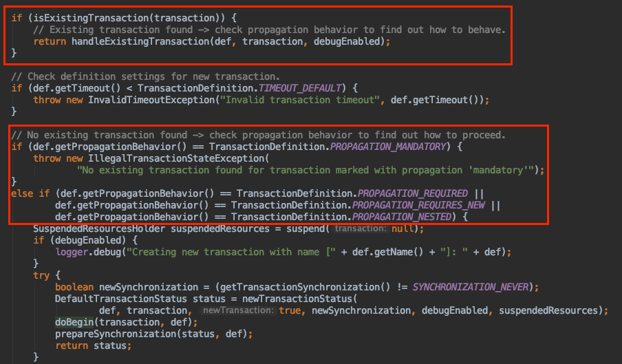Click the try keyword
This screenshot has width=622, height=364.
41,275
